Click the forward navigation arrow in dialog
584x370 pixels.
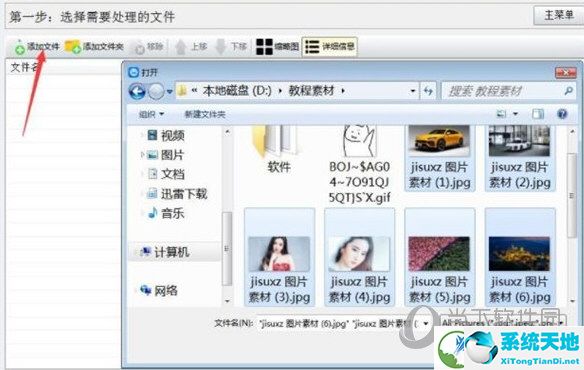(x=156, y=91)
